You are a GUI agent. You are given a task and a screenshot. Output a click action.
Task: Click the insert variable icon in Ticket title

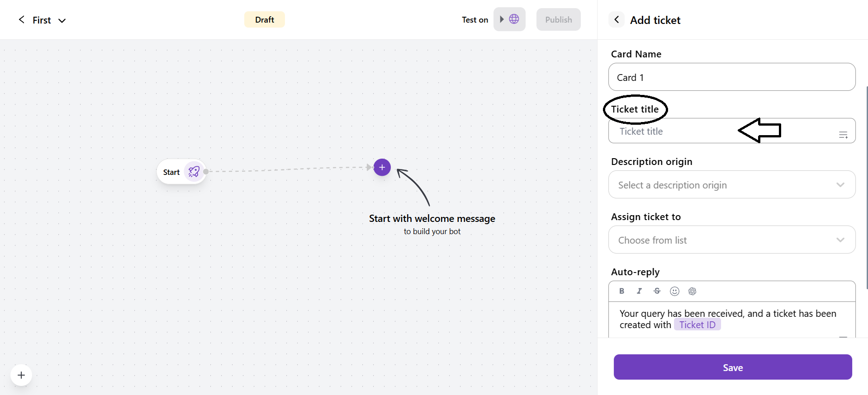(x=843, y=135)
